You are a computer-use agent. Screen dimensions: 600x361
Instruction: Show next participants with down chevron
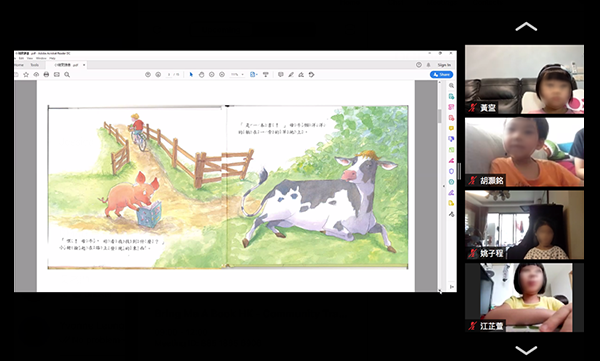point(526,350)
